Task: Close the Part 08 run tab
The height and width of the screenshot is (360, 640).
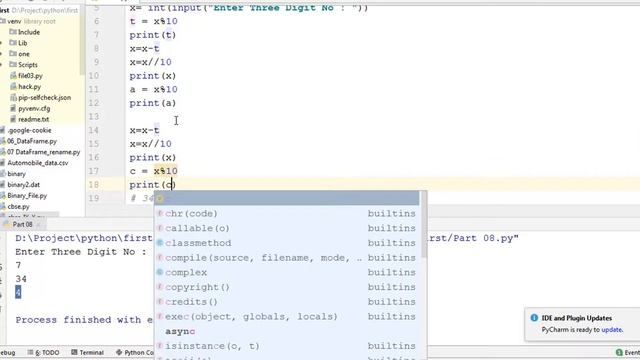Action: 38,225
